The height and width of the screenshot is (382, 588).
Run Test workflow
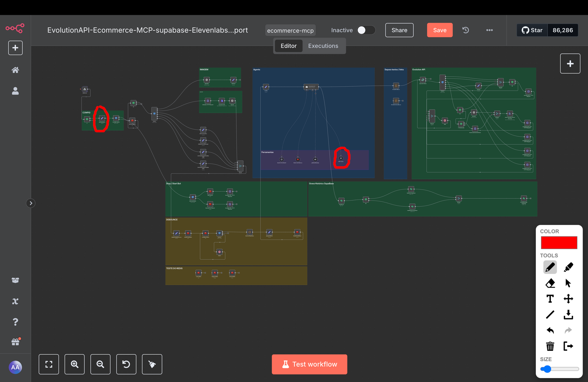click(309, 364)
